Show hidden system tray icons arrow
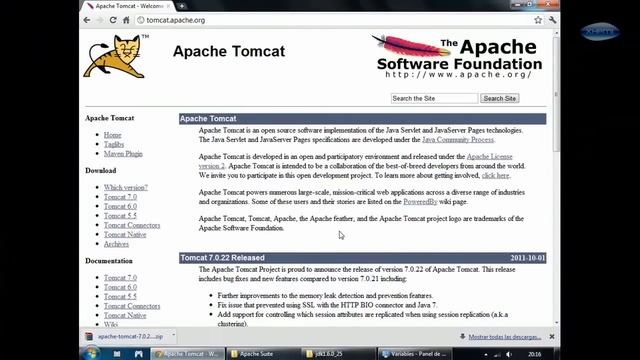Screen dimensions: 640x360 click(486, 355)
